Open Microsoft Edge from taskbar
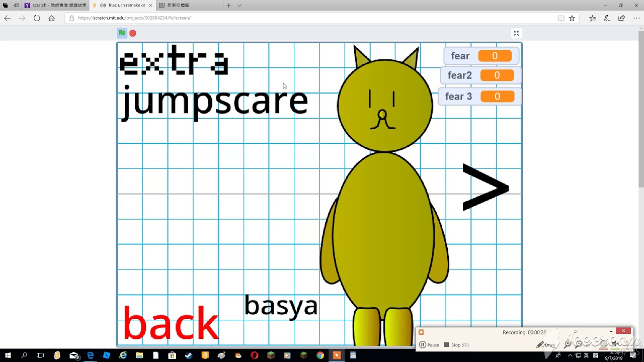The width and height of the screenshot is (644, 362). click(90, 355)
